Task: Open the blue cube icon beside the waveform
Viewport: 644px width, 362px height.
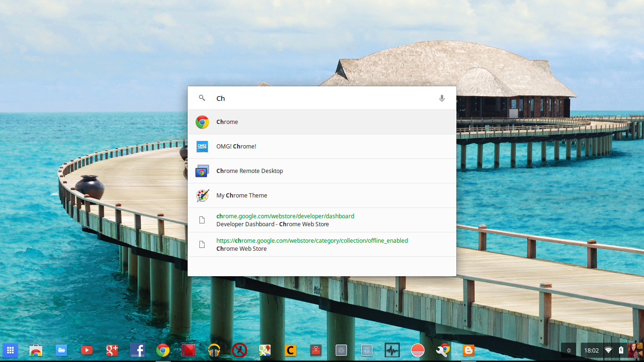Action: point(367,350)
